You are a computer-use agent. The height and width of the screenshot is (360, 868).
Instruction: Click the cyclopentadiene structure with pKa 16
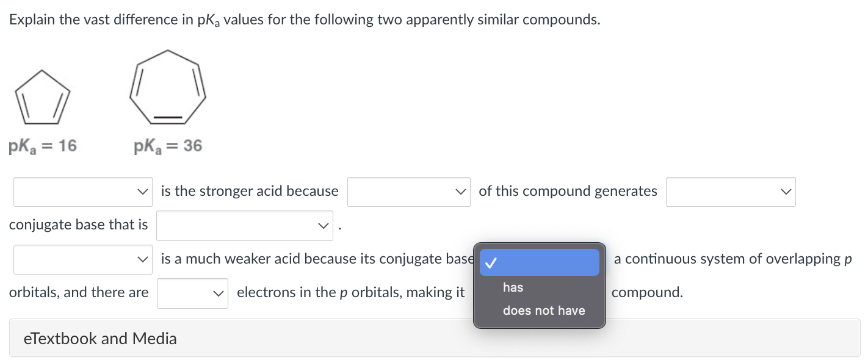(41, 95)
